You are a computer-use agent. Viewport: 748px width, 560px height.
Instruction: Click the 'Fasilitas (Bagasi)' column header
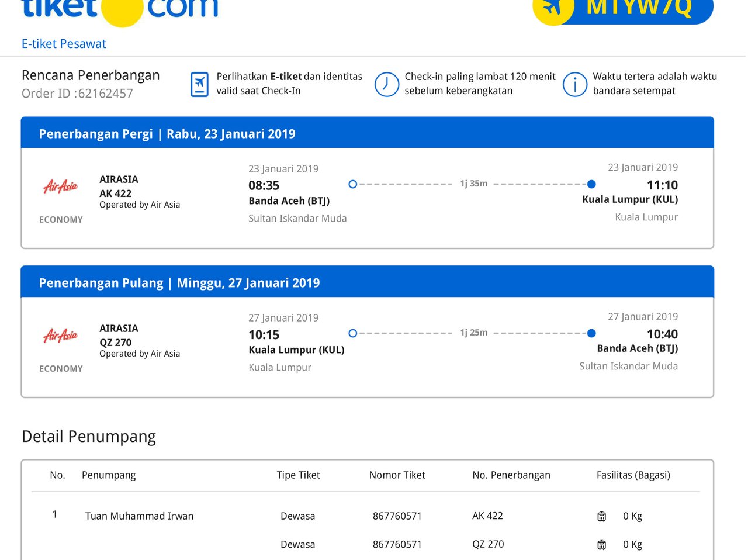(633, 475)
